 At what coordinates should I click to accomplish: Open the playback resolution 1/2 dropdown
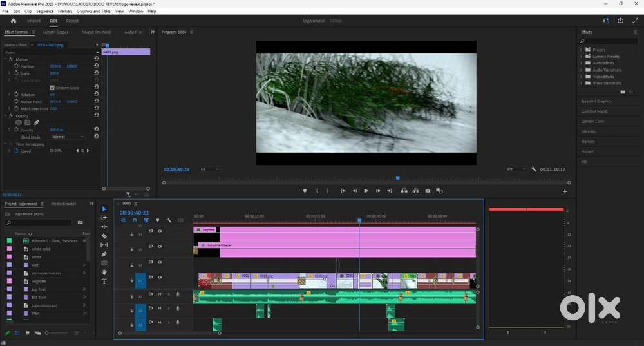point(516,169)
